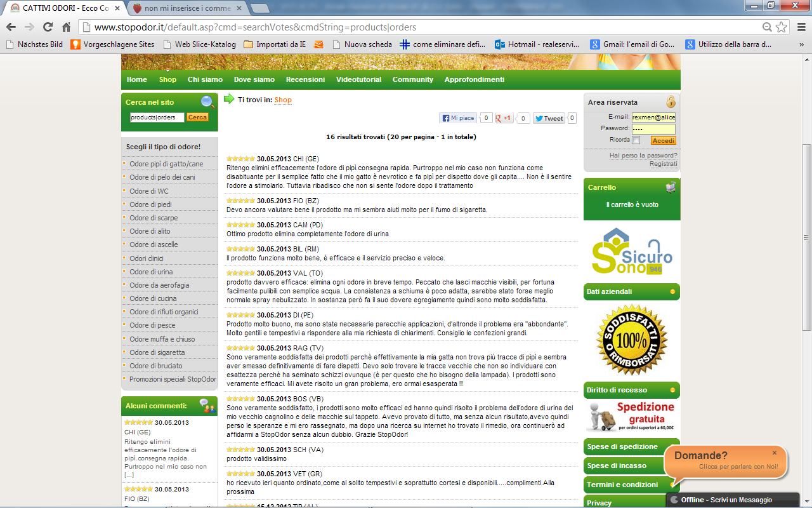Screen dimensions: 812x508
Task: Open the Recensioni menu item
Action: (305, 79)
